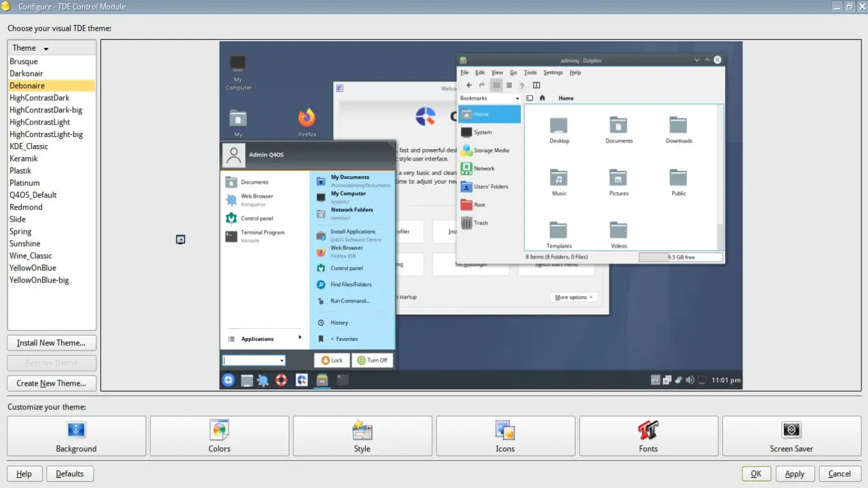Viewport: 868px width, 488px height.
Task: Open the Style customization
Action: coord(363,436)
